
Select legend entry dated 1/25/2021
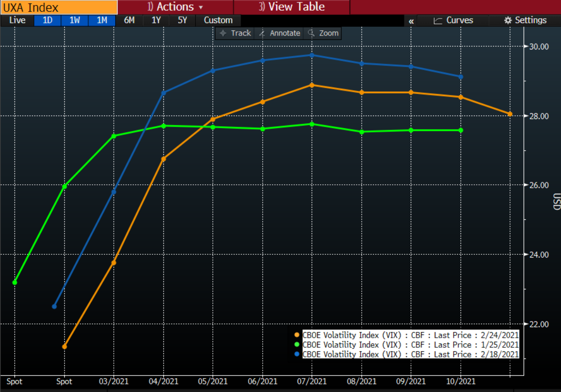coord(411,345)
